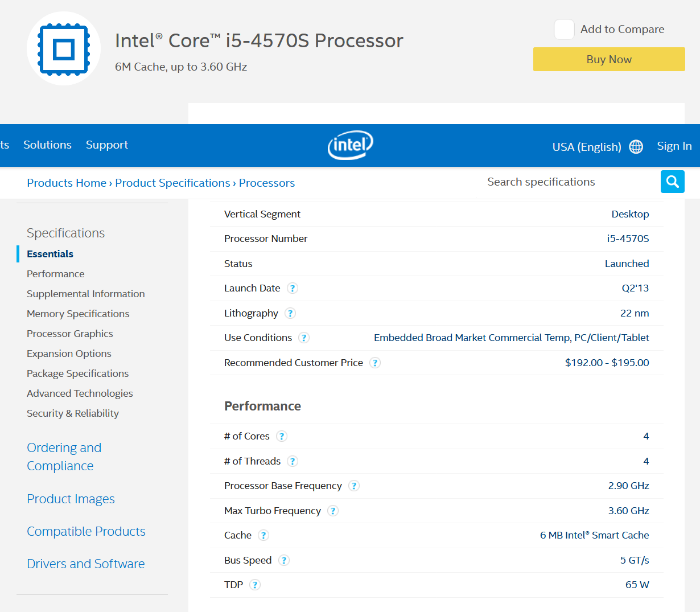Jump to Memory Specifications section
The image size is (700, 612).
pos(78,314)
